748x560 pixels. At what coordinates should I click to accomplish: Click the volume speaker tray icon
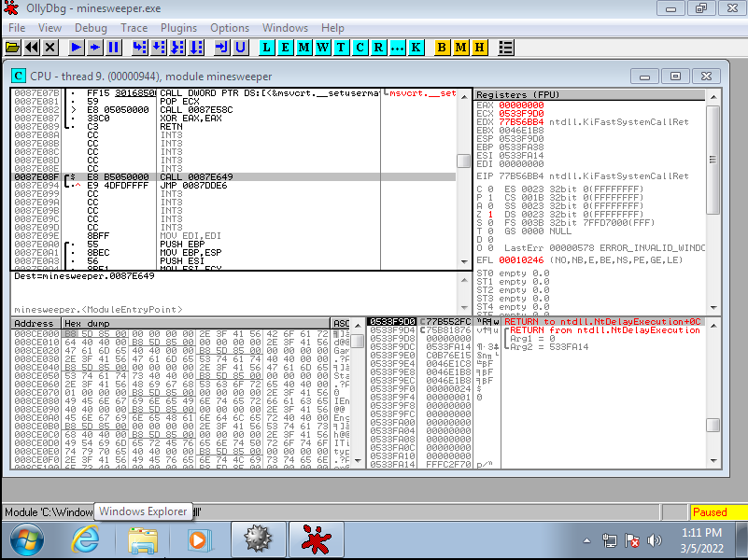[x=654, y=540]
